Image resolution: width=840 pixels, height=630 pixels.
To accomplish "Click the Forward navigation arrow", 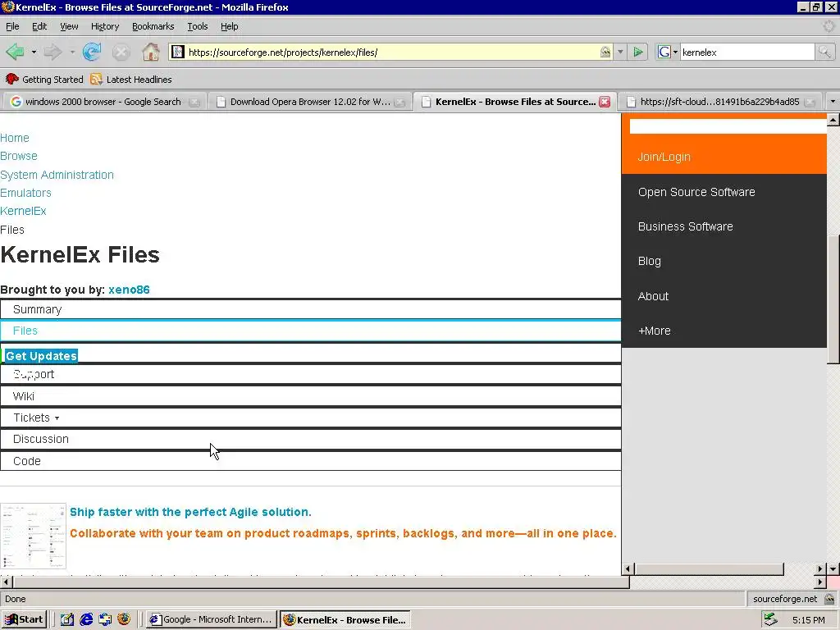I will click(x=52, y=52).
